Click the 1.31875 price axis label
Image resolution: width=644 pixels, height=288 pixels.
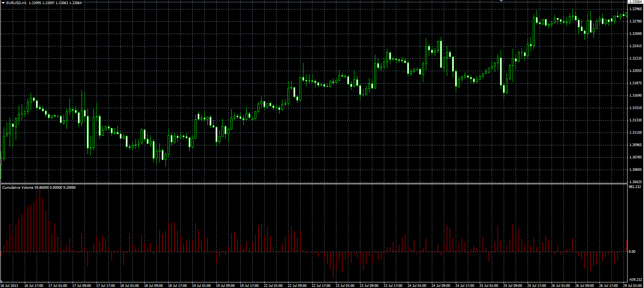(636, 83)
